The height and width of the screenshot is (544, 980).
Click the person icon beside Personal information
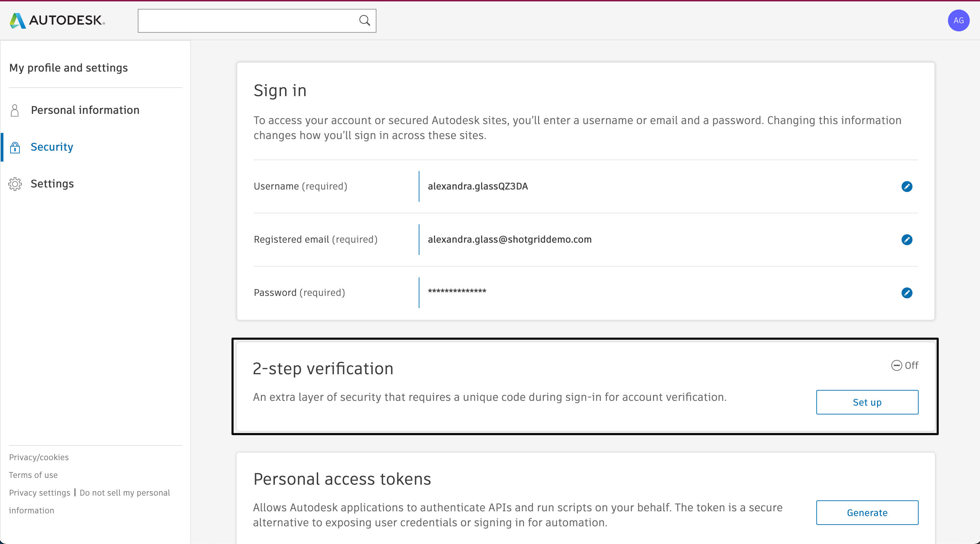(15, 110)
